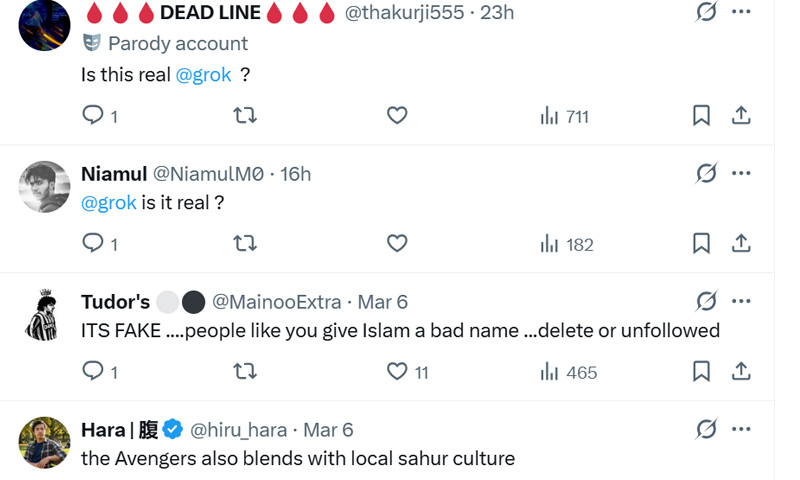Screen dimensions: 800x480
Task: Repost Niamul's tweet
Action: (244, 244)
